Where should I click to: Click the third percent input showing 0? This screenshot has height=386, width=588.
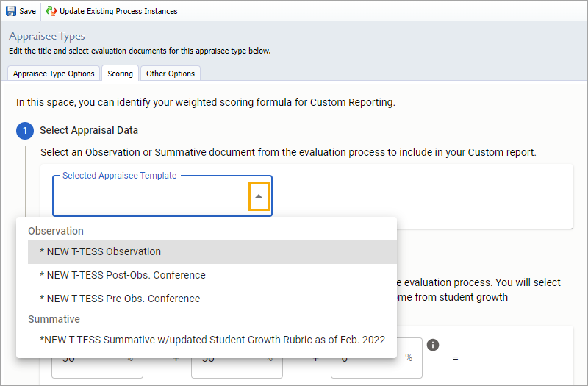(x=376, y=358)
